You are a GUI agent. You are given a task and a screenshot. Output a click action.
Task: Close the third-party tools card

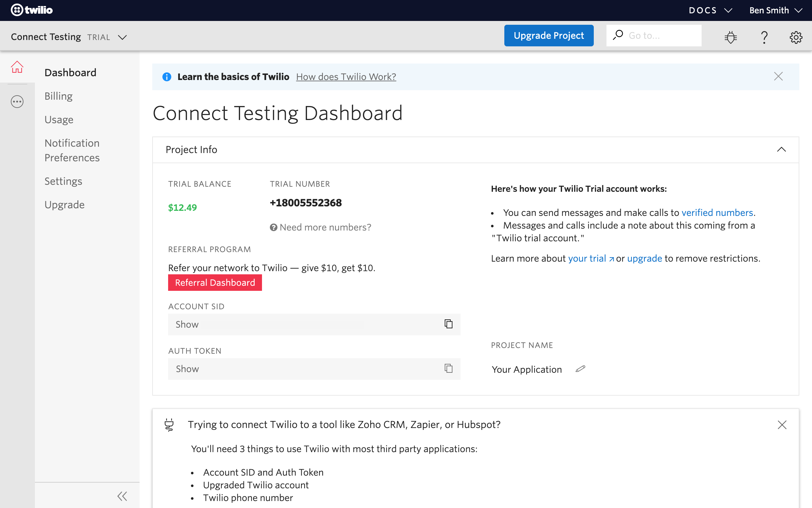pos(782,425)
